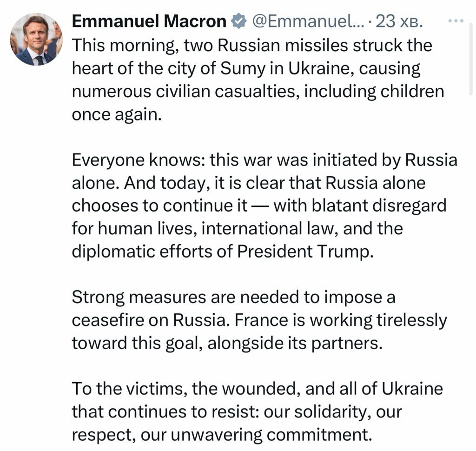Screen dimensions: 476x451
Task: Click the line beginning "Everyone knows: this war"
Action: click(264, 160)
